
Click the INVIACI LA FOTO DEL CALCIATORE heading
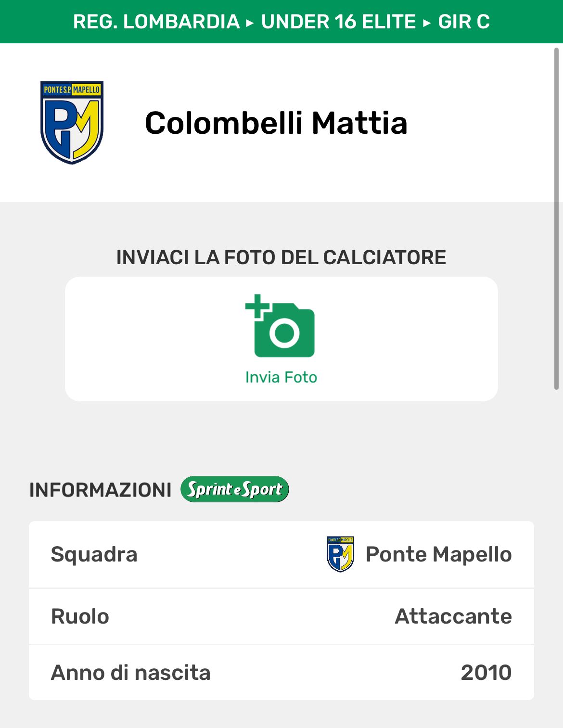(281, 257)
